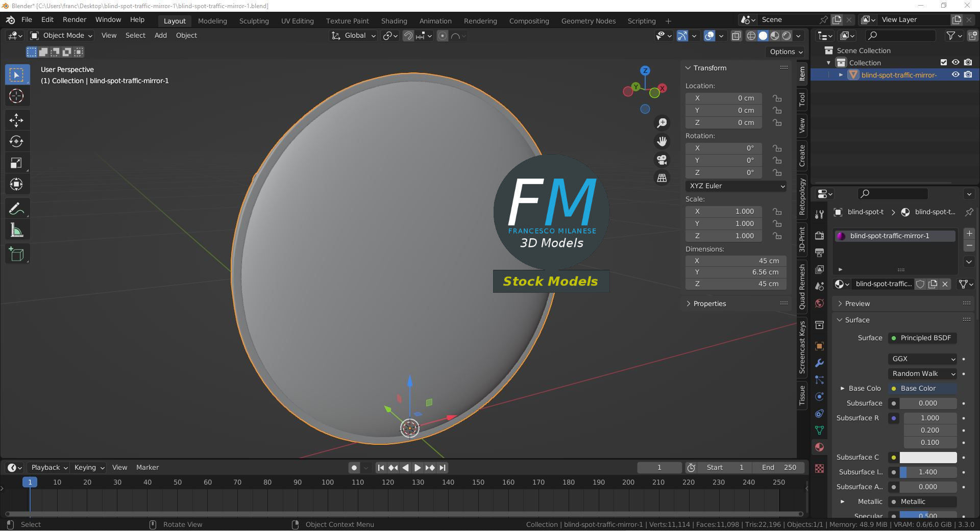Image resolution: width=980 pixels, height=531 pixels.
Task: Click the pan hand viewport icon
Action: 662,141
